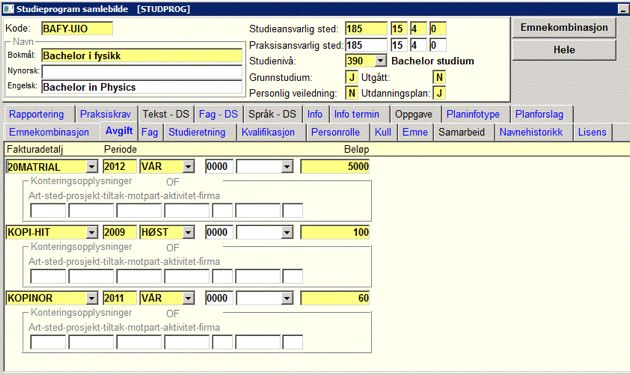Expand the 20MATRIAL fakturadetalj dropdown
630x375 pixels.
coord(92,166)
